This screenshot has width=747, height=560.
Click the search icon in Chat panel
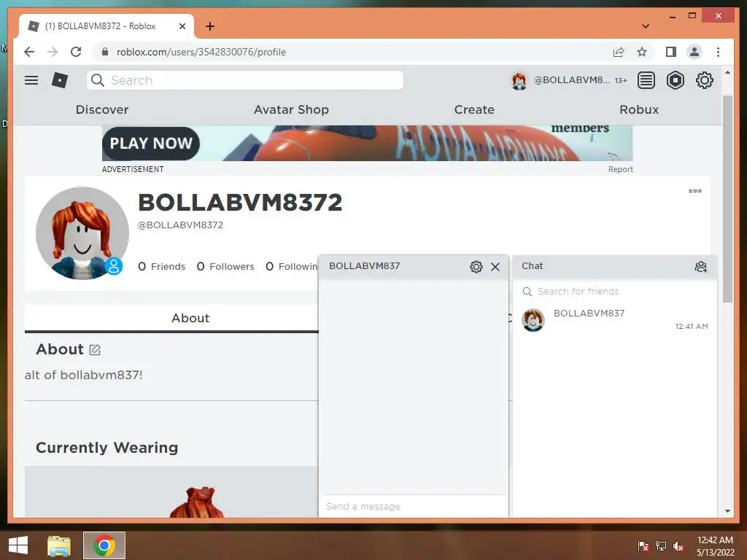[x=527, y=292]
